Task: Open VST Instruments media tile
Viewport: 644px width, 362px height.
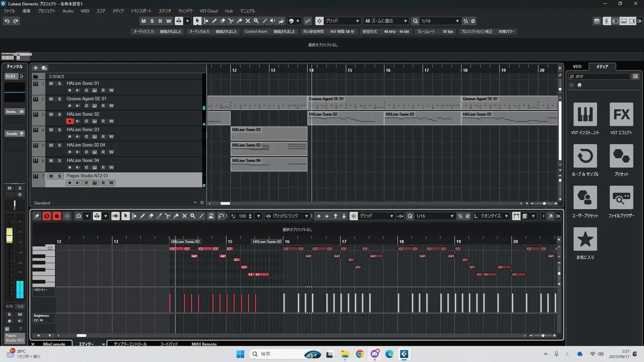Action: tap(585, 115)
